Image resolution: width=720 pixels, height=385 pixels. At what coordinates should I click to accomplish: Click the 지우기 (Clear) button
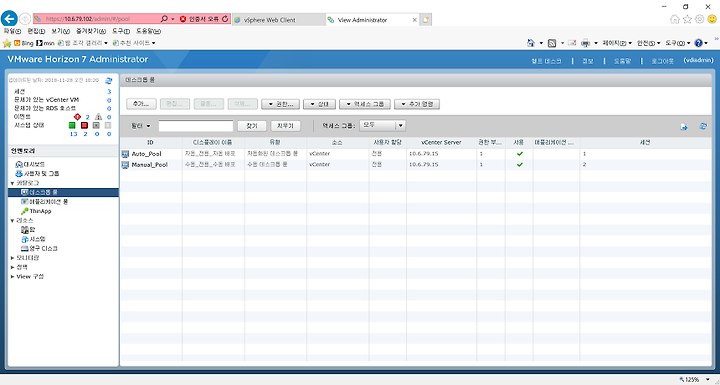pos(286,126)
